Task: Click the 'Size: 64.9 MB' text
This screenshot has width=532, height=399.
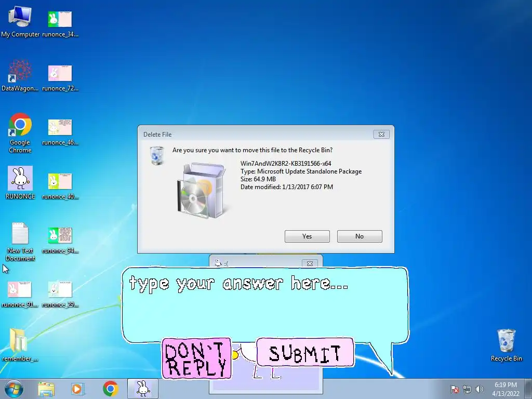Action: (x=258, y=179)
